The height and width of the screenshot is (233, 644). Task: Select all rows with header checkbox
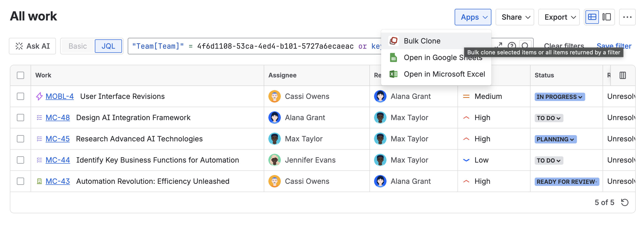[x=20, y=75]
